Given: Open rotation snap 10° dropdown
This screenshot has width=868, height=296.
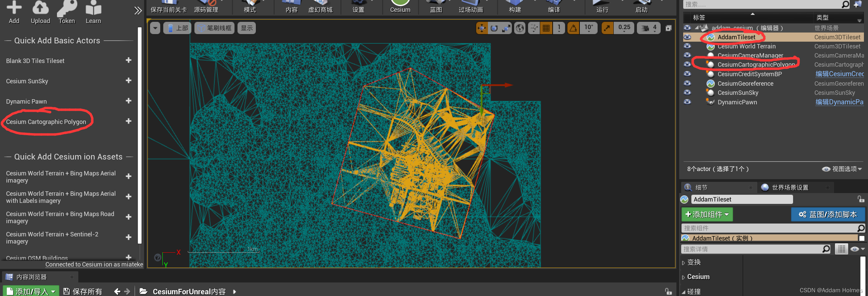Looking at the screenshot, I should pyautogui.click(x=589, y=28).
